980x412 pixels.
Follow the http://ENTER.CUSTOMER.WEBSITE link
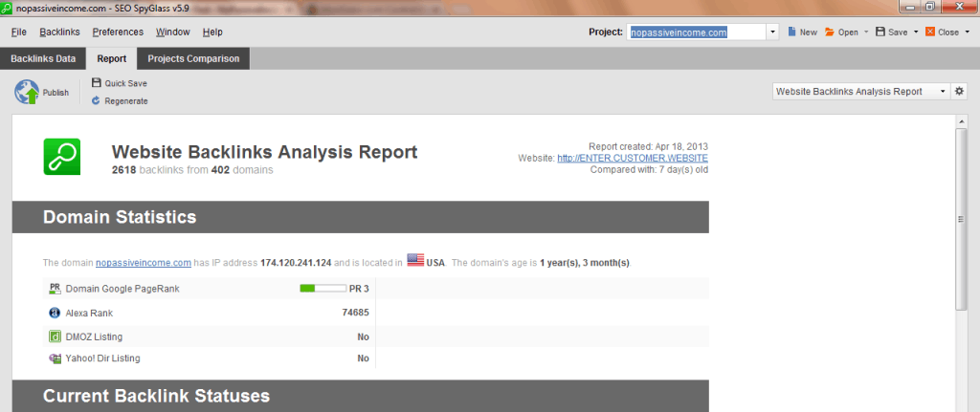click(x=633, y=158)
